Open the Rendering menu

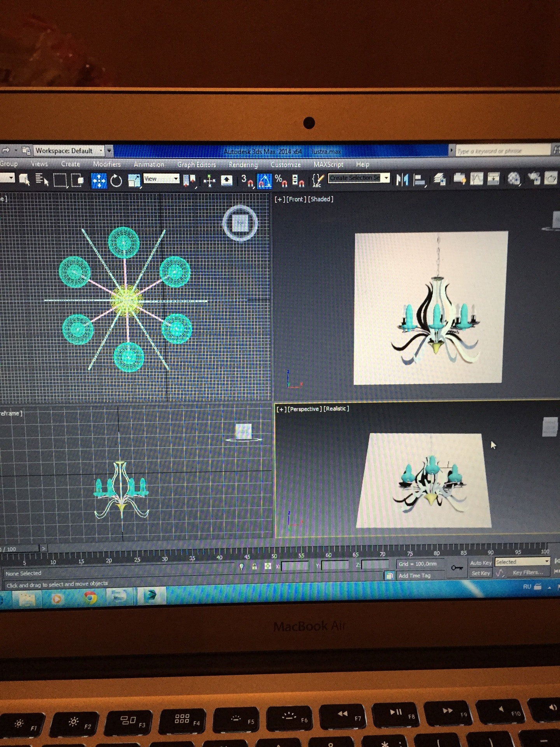coord(243,165)
